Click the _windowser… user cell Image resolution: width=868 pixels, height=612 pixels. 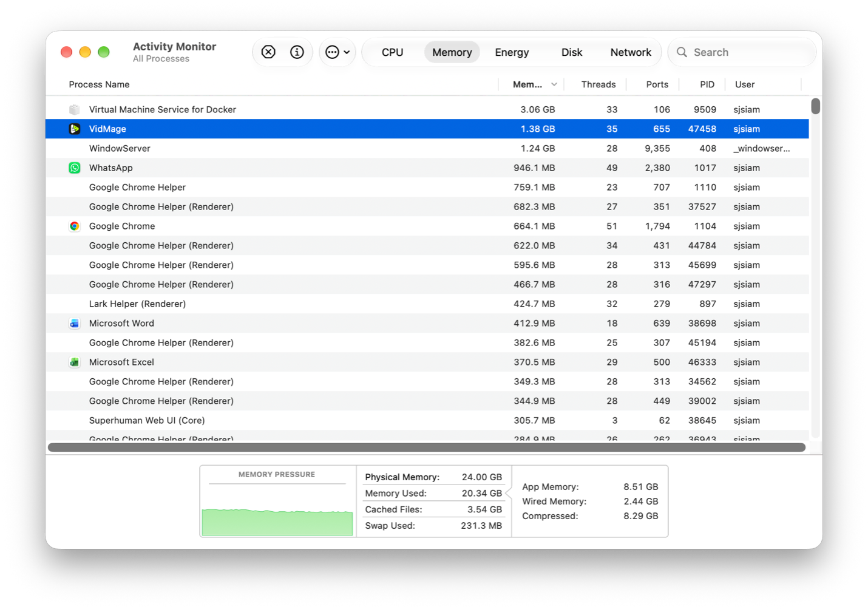click(x=762, y=148)
